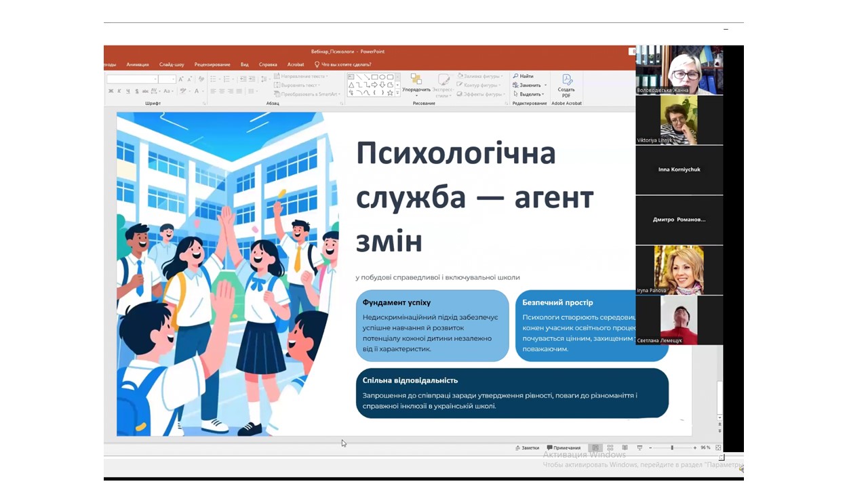The width and height of the screenshot is (868, 488).
Task: Open the Выделить dropdown
Action: pyautogui.click(x=529, y=94)
